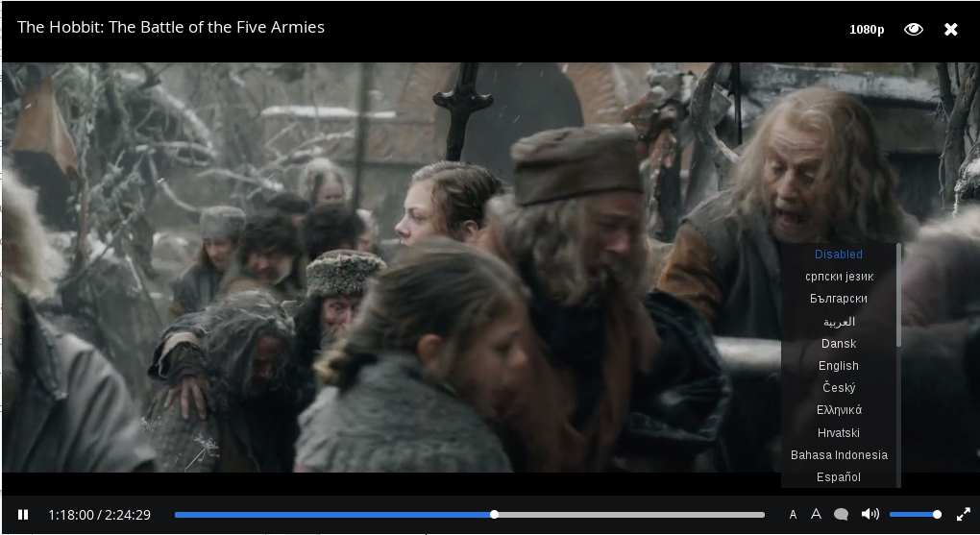Click the movie title The Hobbit
980x535 pixels.
click(x=171, y=28)
